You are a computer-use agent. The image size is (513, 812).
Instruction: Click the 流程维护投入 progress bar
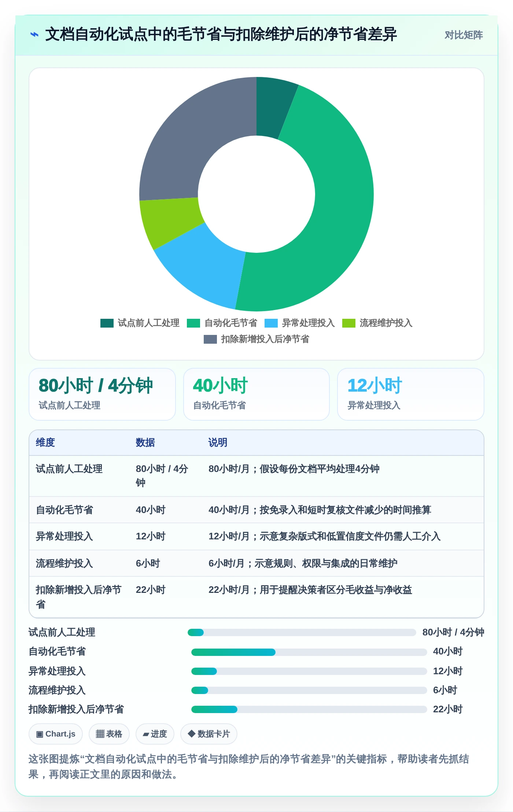309,690
